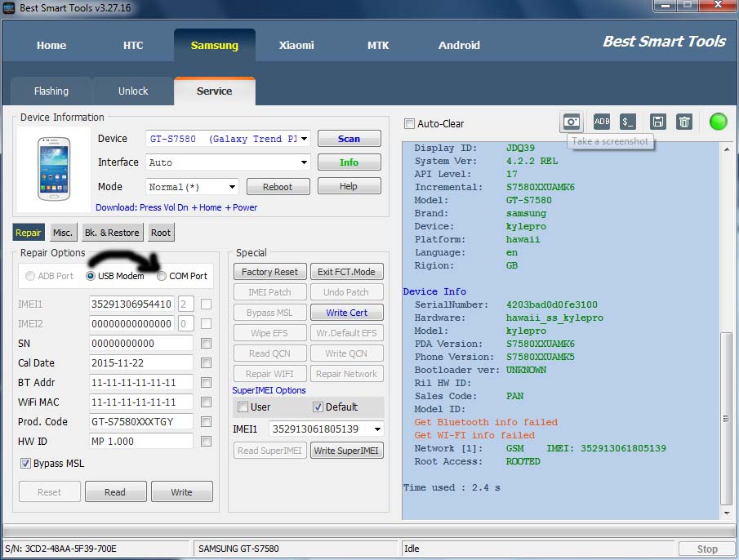Click the green status indicator light

(718, 122)
